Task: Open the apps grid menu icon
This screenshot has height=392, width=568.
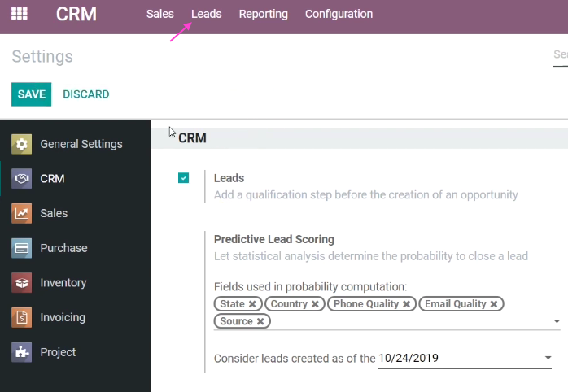Action: click(x=20, y=14)
